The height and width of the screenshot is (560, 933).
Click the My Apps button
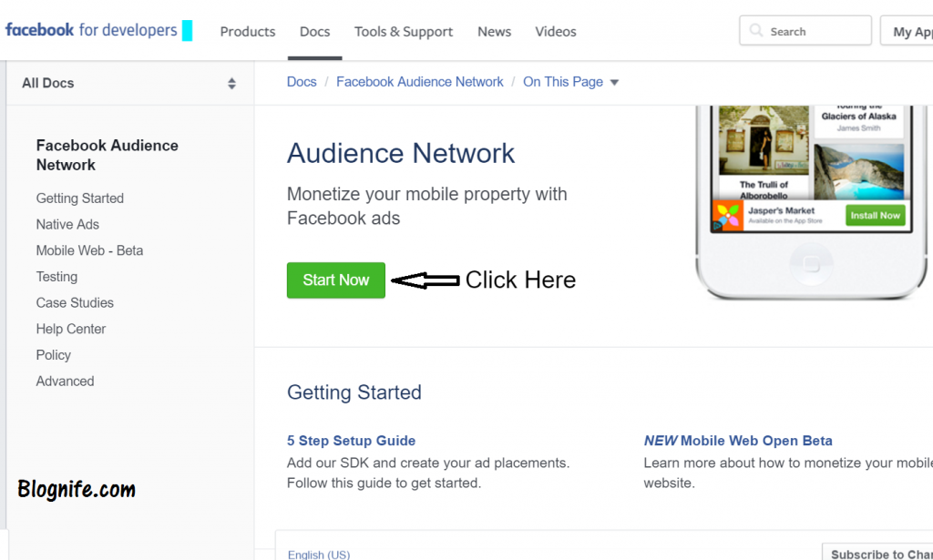pos(907,31)
